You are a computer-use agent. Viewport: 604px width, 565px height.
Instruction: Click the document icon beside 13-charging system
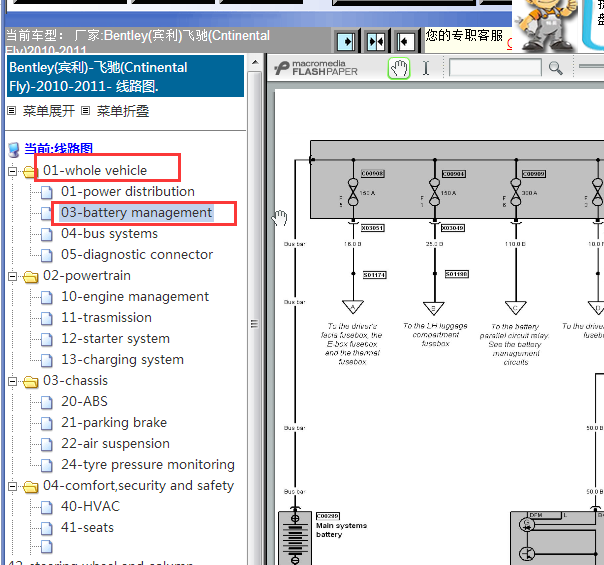47,360
